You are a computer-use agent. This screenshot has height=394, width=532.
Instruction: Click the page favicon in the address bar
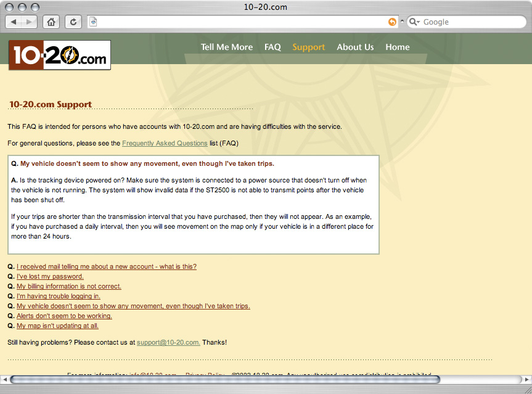tap(93, 22)
